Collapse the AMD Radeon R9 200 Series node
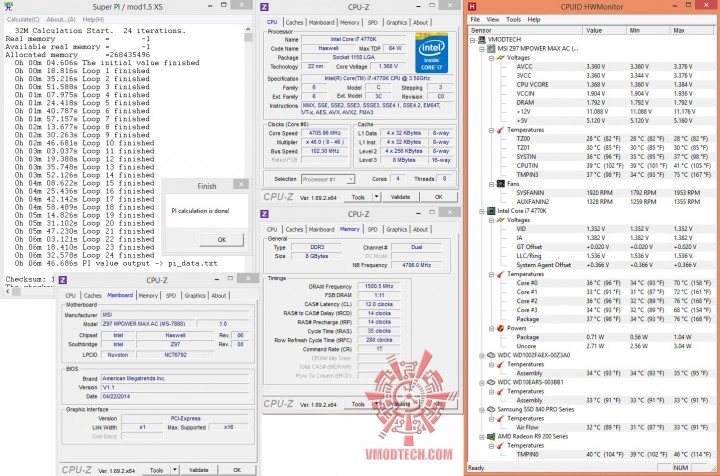Viewport: 720px width, 476px height. 482,437
